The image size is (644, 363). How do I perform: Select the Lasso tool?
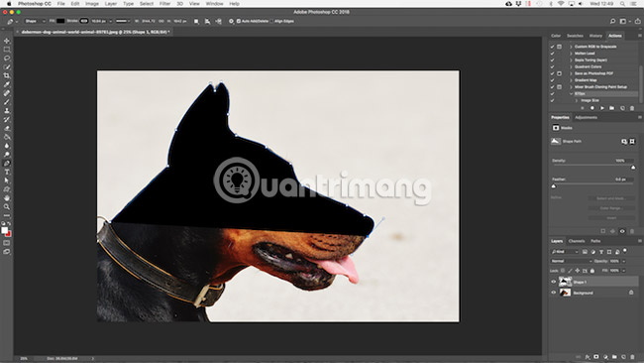[x=7, y=58]
